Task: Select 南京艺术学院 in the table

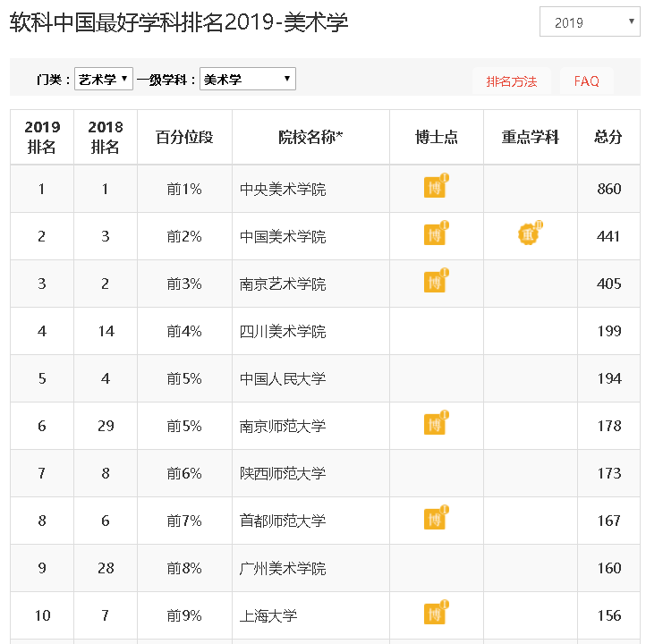Action: pos(283,284)
